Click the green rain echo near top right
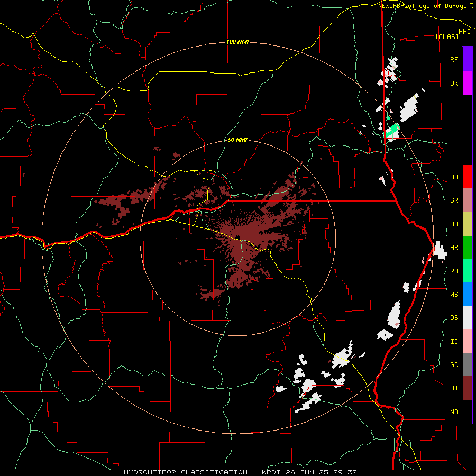The height and width of the screenshot is (476, 476). point(392,131)
